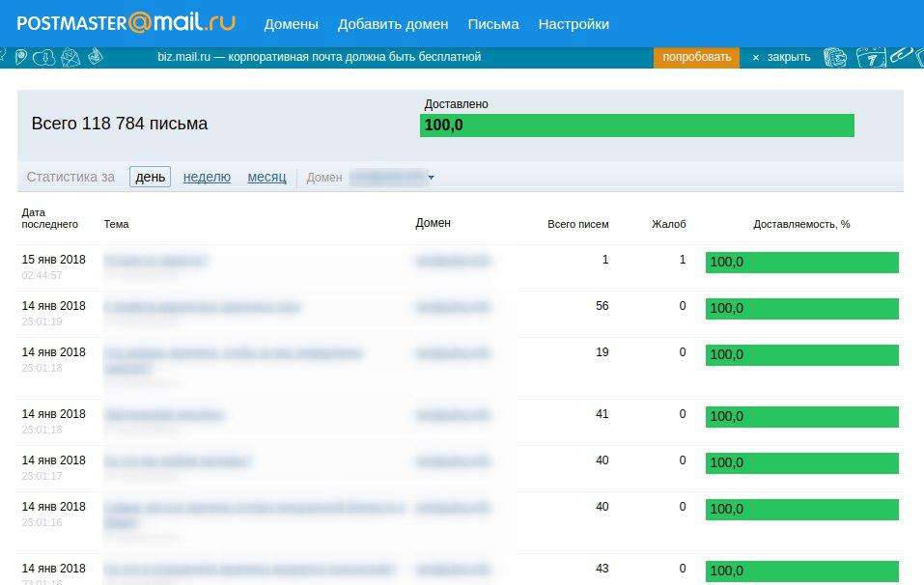Viewport: 924px width, 585px height.
Task: Close the biz.mail.ru banner with закрыть
Action: pyautogui.click(x=781, y=57)
